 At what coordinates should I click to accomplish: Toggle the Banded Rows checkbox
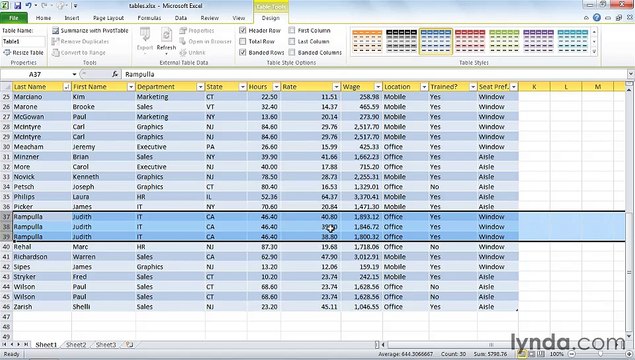click(243, 53)
